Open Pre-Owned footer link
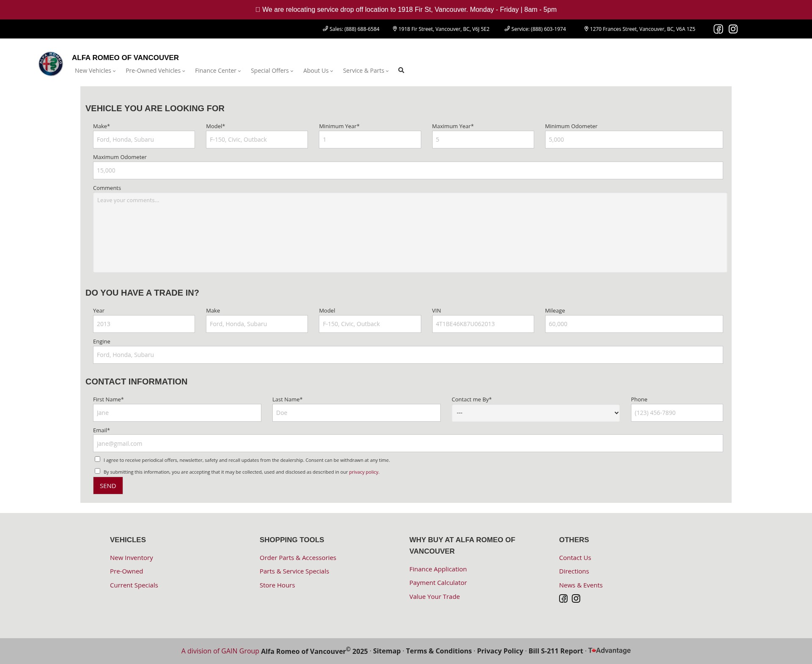 (x=126, y=571)
